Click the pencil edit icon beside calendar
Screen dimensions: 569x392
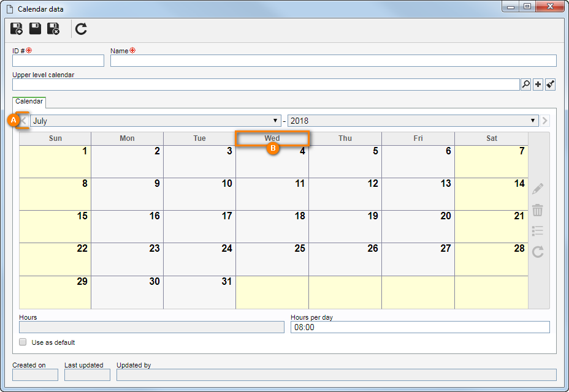click(538, 189)
